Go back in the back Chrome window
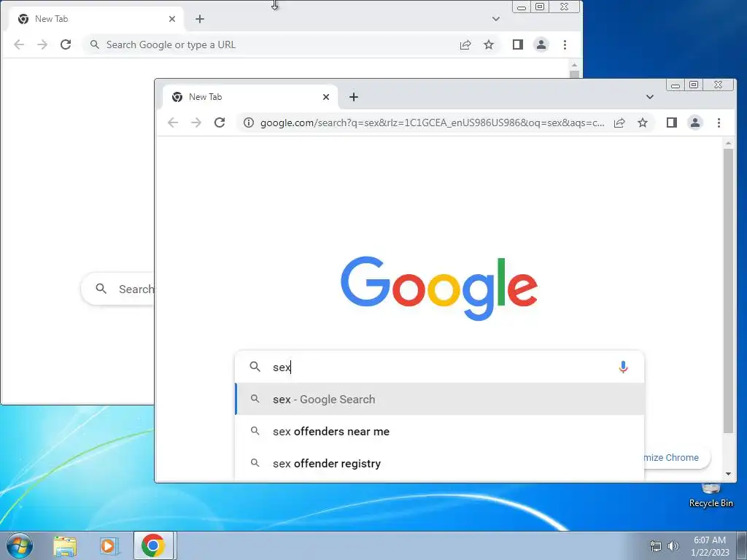Viewport: 747px width, 560px height. [x=19, y=44]
